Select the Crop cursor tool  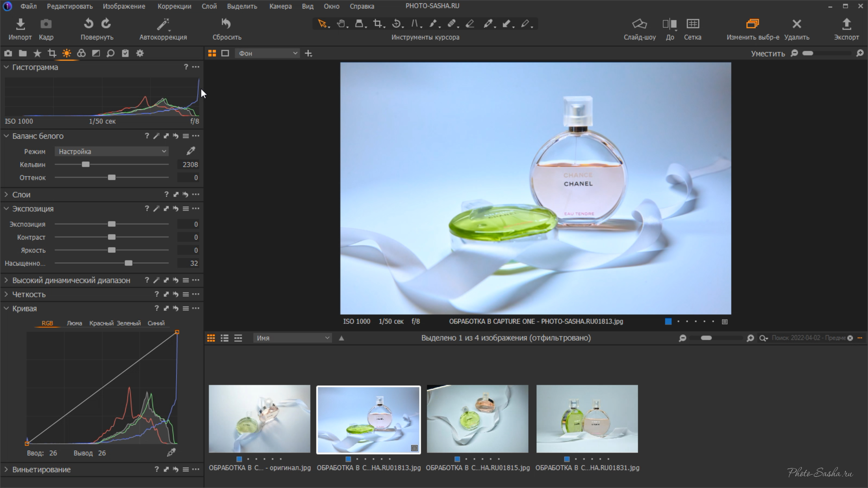[377, 24]
